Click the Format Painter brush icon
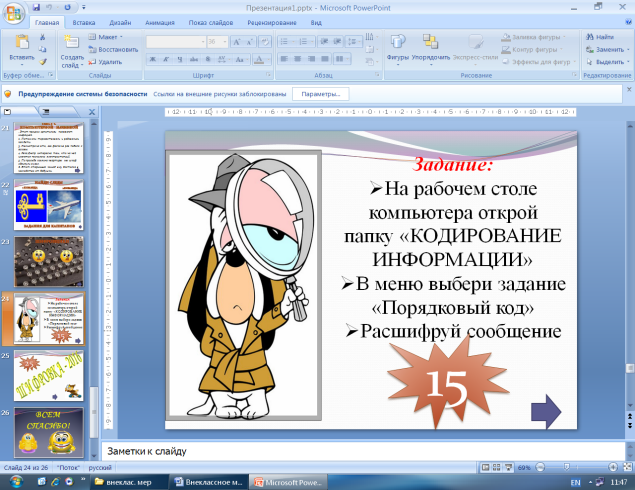 43,62
